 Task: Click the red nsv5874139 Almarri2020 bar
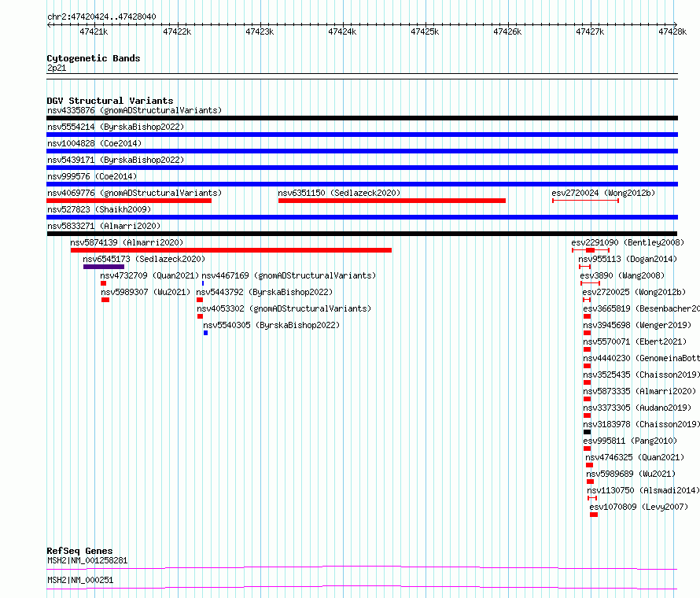point(230,250)
